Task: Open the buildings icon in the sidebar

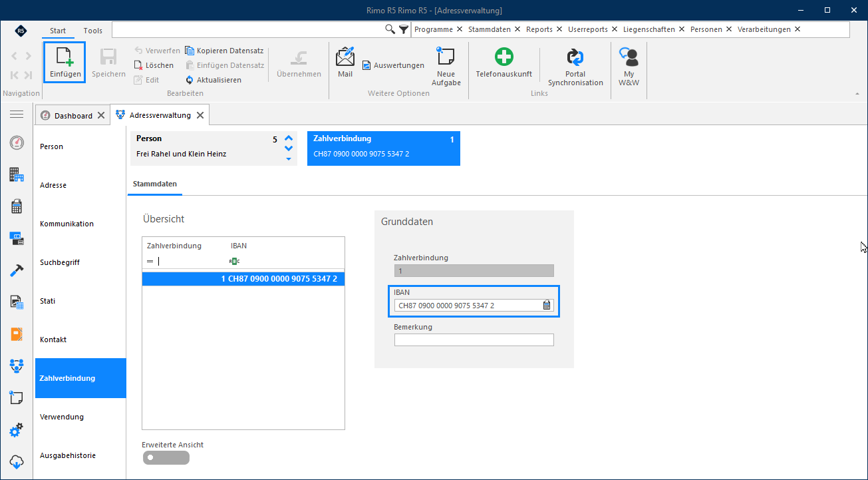Action: point(17,175)
